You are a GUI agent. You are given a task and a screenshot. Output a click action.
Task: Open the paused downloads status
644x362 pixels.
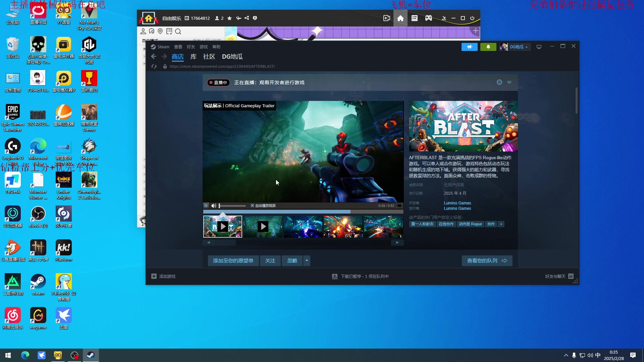(x=361, y=277)
